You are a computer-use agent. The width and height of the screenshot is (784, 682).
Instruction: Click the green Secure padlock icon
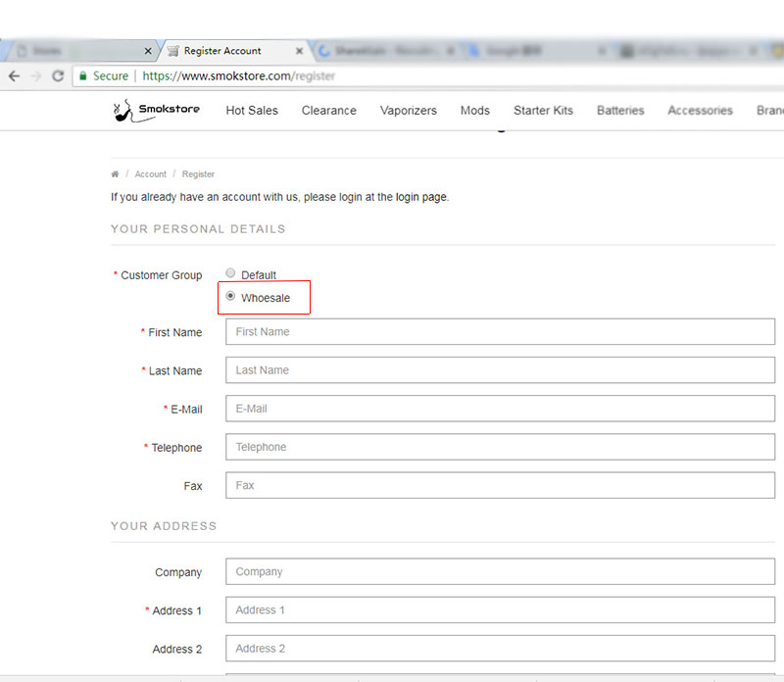click(84, 75)
